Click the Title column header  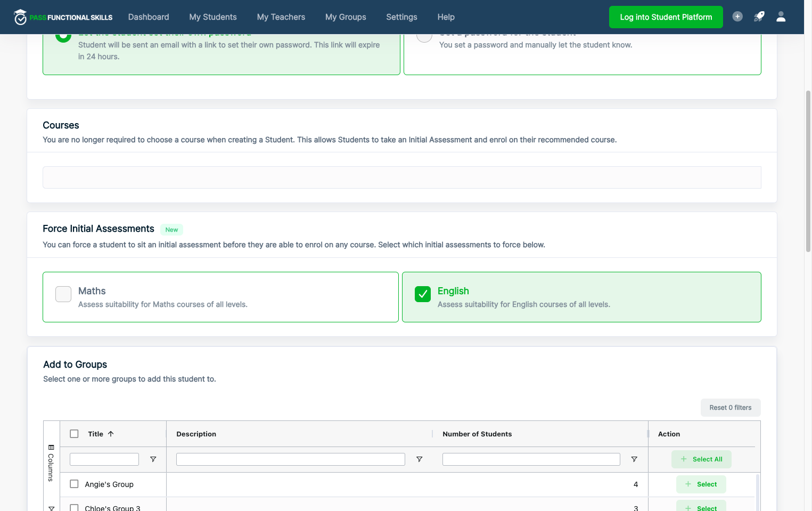pos(96,434)
